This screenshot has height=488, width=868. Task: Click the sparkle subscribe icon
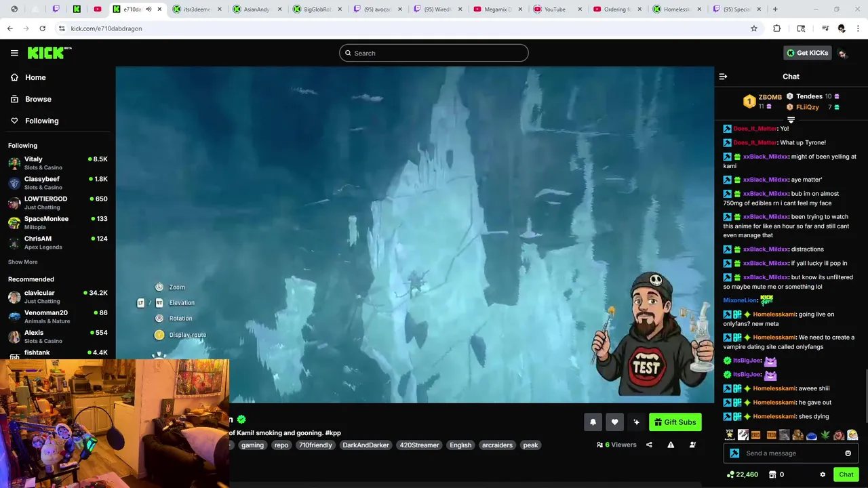[636, 422]
